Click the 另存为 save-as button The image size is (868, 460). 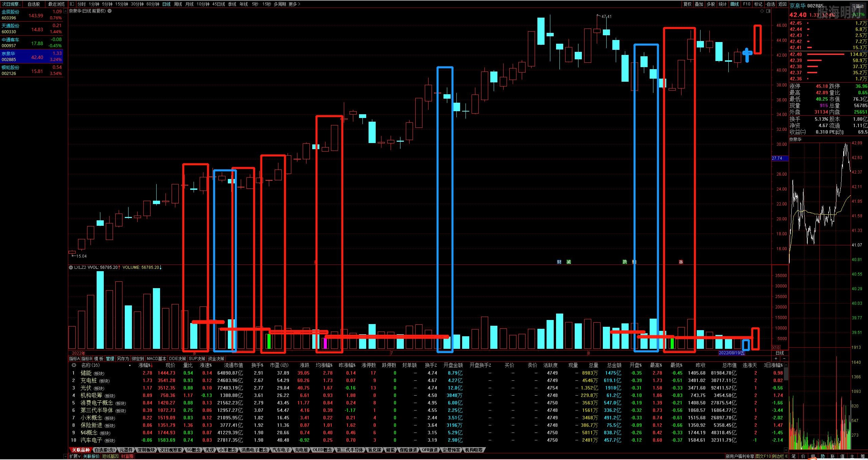[x=123, y=359]
